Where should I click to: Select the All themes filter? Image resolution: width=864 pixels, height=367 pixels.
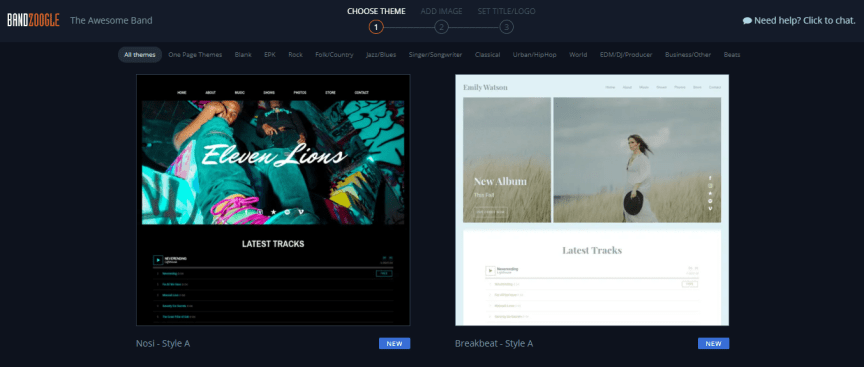tap(140, 55)
